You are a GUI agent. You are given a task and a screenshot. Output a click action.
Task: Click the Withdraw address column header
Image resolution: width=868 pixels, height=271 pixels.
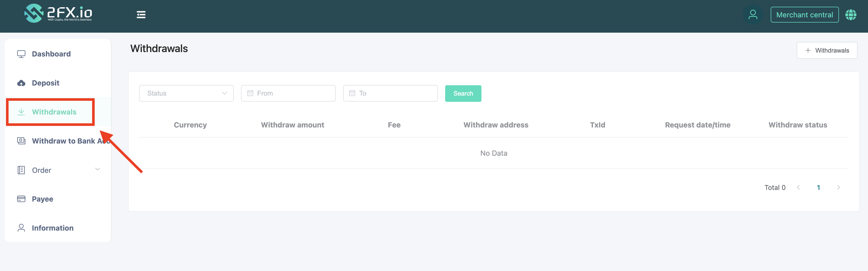(496, 125)
